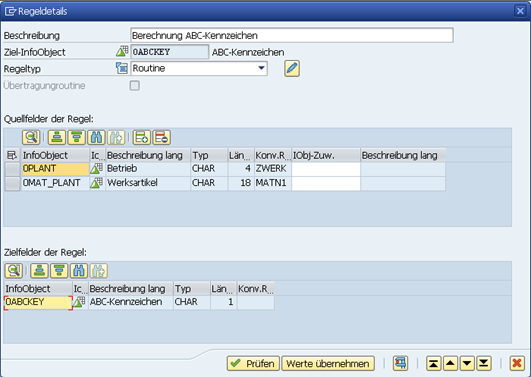Viewport: 531px width, 377px height.
Task: Sort descending in Zielfelder toolbar
Action: [59, 271]
